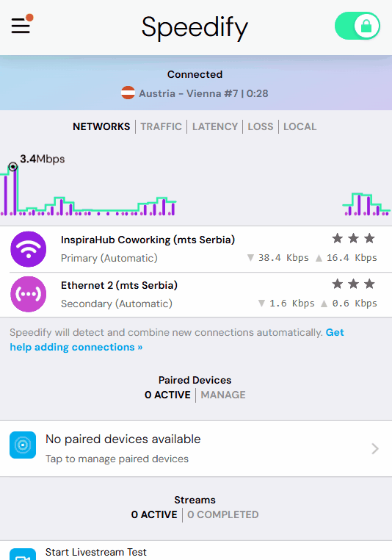The width and height of the screenshot is (392, 560).
Task: Open Get help adding connections link
Action: (177, 340)
